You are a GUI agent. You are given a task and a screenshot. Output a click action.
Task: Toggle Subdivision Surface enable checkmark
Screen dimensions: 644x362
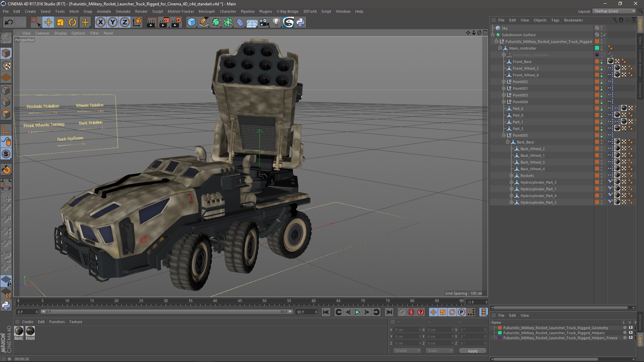click(605, 35)
